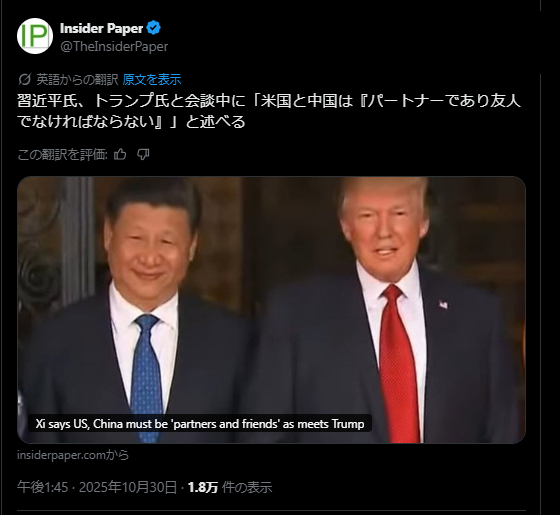Visit the @TheInsiderPaper handle link

[114, 46]
